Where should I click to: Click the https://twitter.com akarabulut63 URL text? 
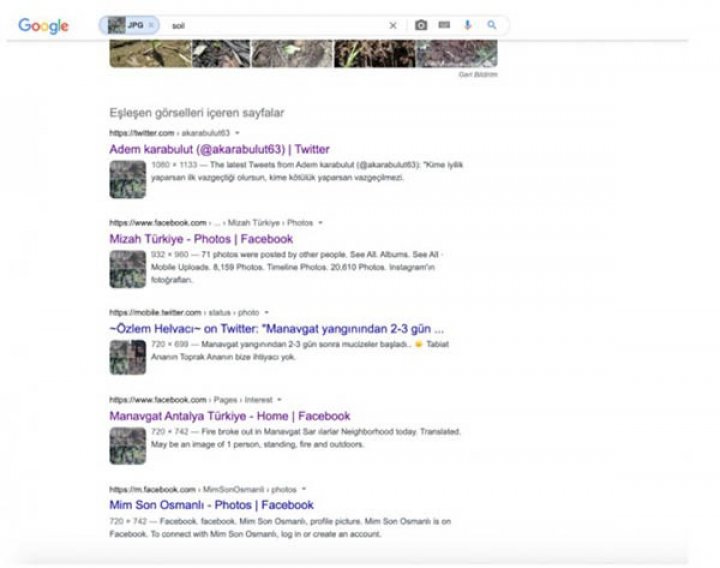point(169,133)
